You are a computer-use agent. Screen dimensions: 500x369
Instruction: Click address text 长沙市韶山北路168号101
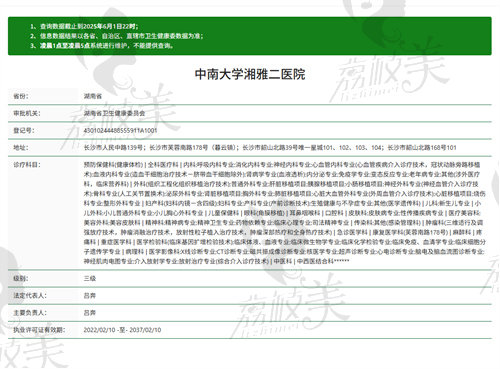click(422, 147)
